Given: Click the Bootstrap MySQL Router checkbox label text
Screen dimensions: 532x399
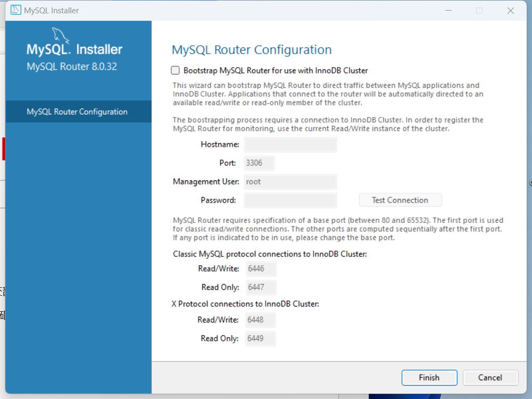Looking at the screenshot, I should (276, 71).
